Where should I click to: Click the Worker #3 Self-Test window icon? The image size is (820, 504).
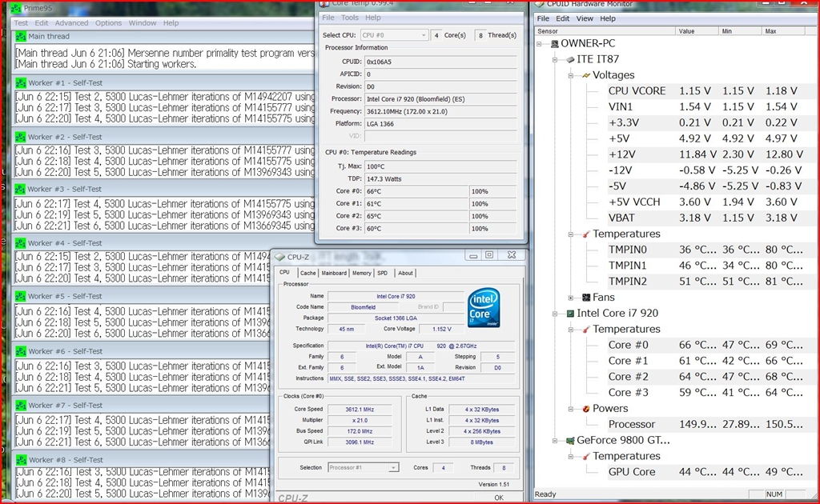[x=20, y=189]
